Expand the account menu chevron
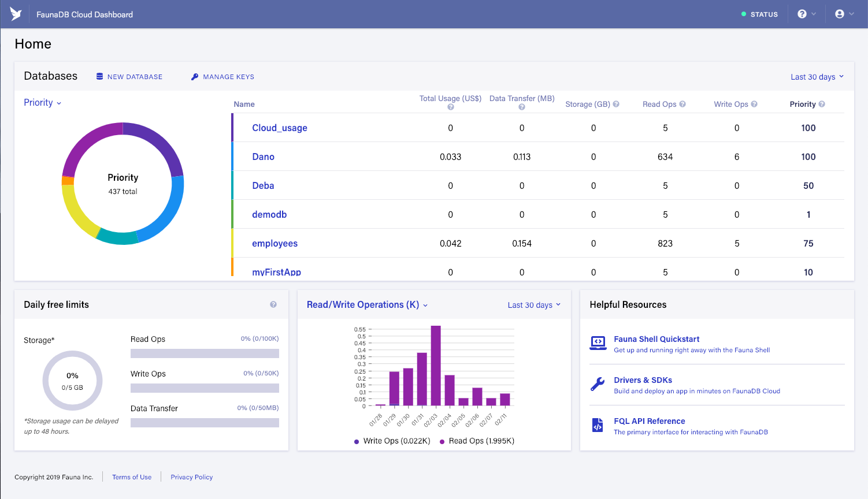Image resolution: width=868 pixels, height=499 pixels. coord(851,14)
